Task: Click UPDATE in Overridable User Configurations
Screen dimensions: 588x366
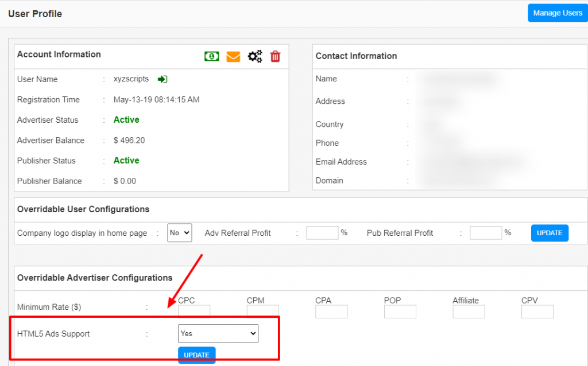Action: 549,232
